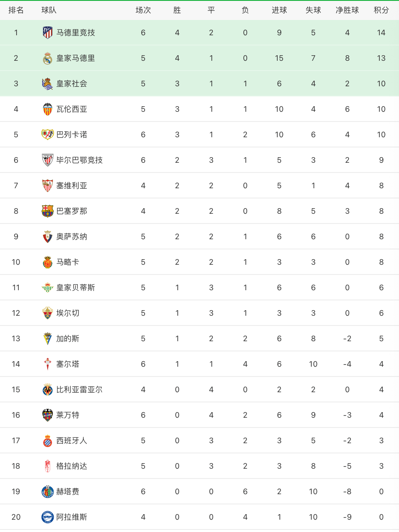Image resolution: width=399 pixels, height=532 pixels.
Task: Open the 巴列卡诺 team badge
Action: (48, 135)
